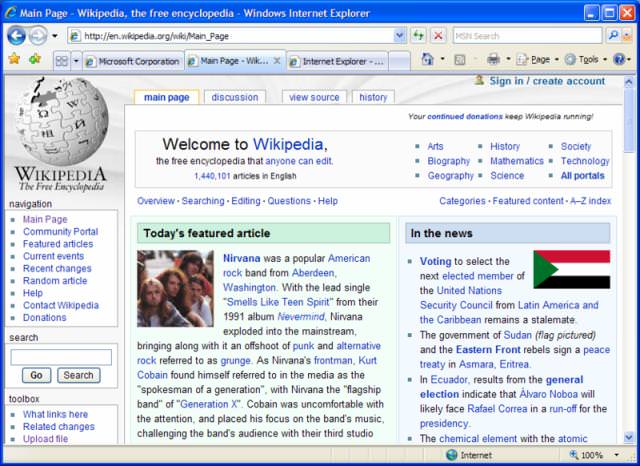Click the Feeds icon in the command bar
Image resolution: width=640 pixels, height=466 pixels.
point(460,60)
